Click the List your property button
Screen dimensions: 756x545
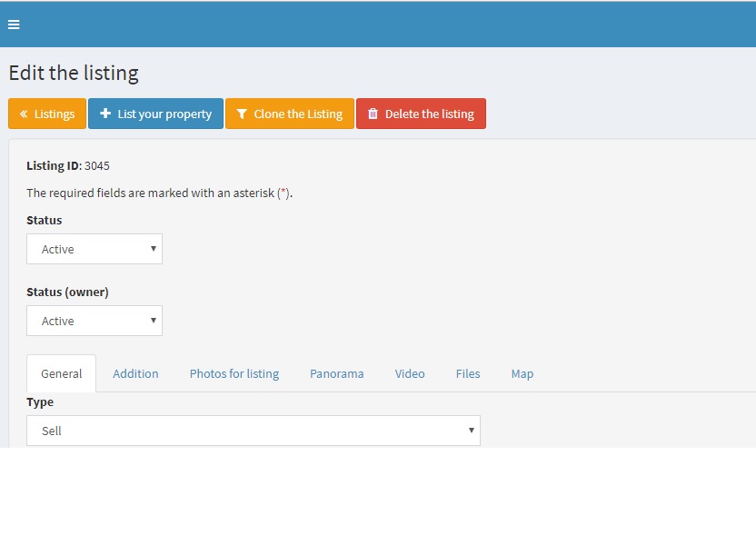155,114
